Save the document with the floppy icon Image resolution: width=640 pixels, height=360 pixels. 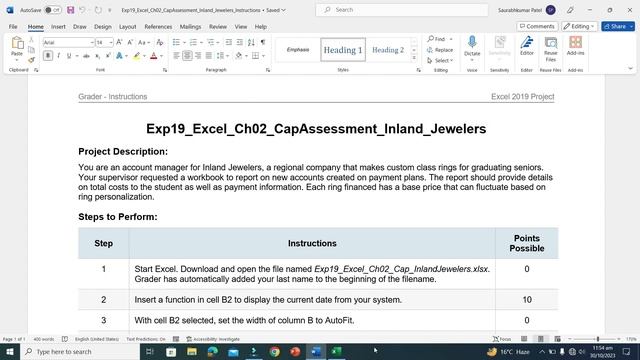[x=71, y=10]
